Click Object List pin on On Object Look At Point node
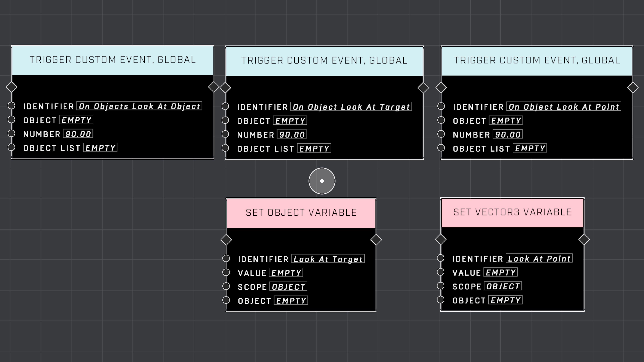The width and height of the screenshot is (644, 362). pos(441,148)
